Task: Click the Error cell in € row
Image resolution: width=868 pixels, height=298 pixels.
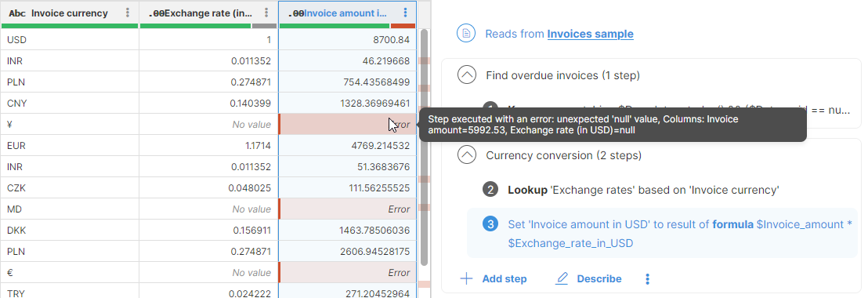Action: point(348,273)
